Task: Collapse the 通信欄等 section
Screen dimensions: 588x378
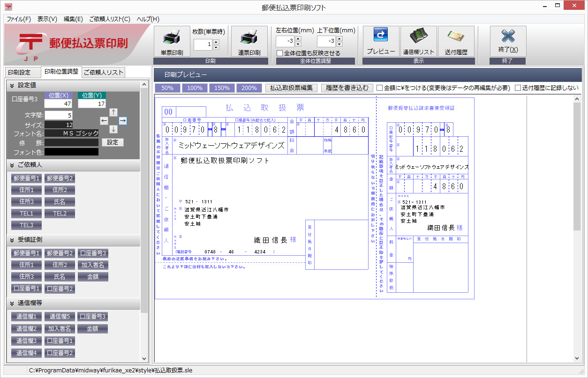Action: [11, 304]
